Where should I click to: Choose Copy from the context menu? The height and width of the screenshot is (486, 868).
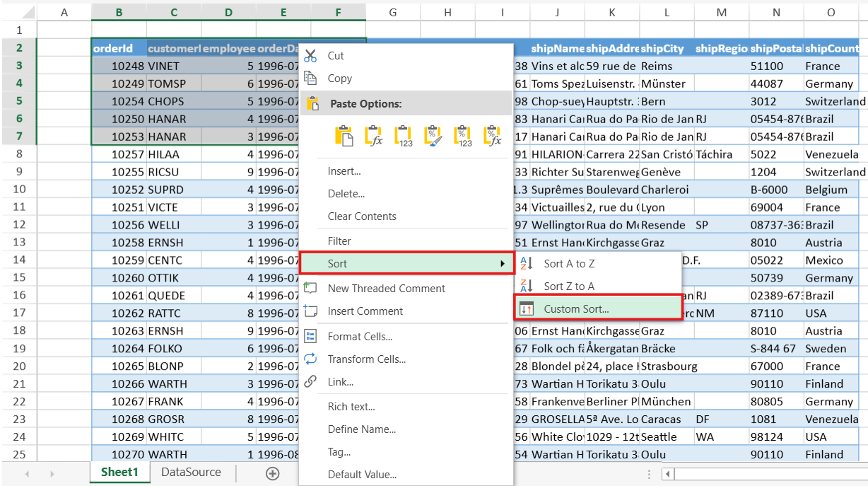[x=339, y=79]
